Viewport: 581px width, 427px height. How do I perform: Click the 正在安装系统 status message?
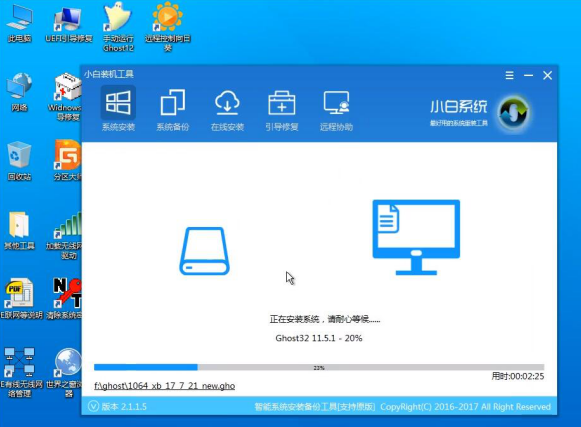coord(325,319)
